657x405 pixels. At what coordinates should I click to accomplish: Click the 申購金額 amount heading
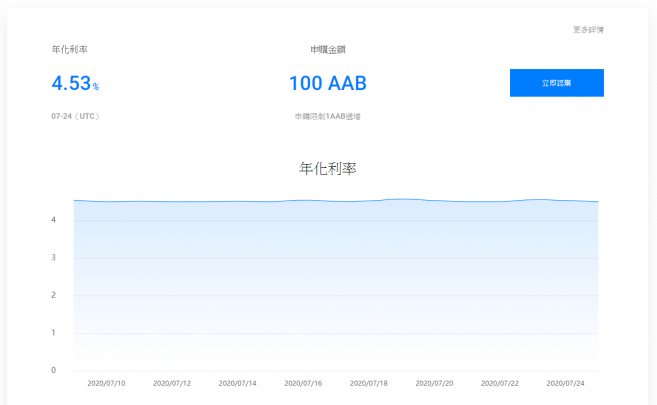click(x=328, y=50)
